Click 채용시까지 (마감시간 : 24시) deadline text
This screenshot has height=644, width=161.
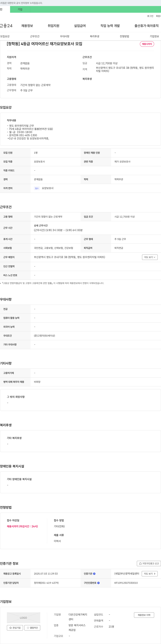(x=22, y=526)
